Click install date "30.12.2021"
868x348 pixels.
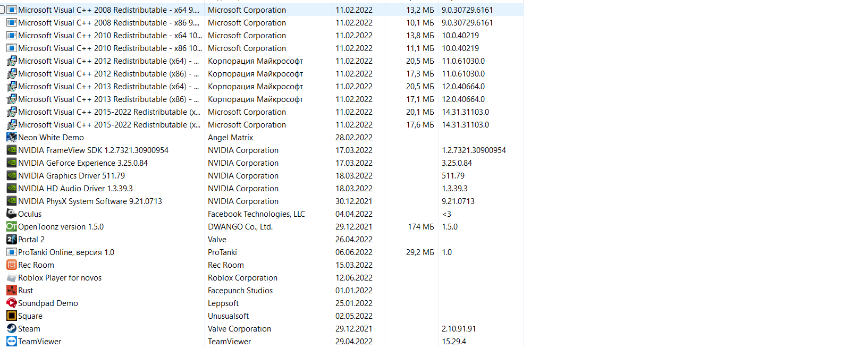354,201
